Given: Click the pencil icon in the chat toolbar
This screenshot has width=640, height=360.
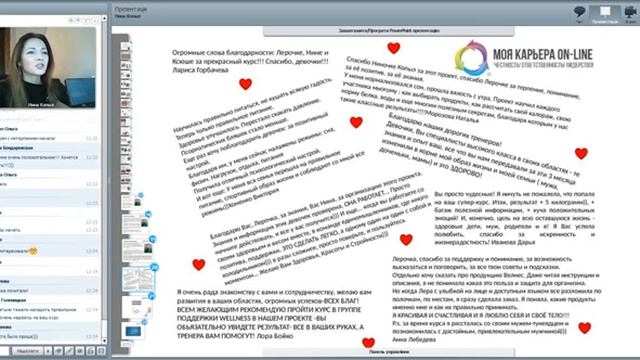Looking at the screenshot, I should (69, 351).
